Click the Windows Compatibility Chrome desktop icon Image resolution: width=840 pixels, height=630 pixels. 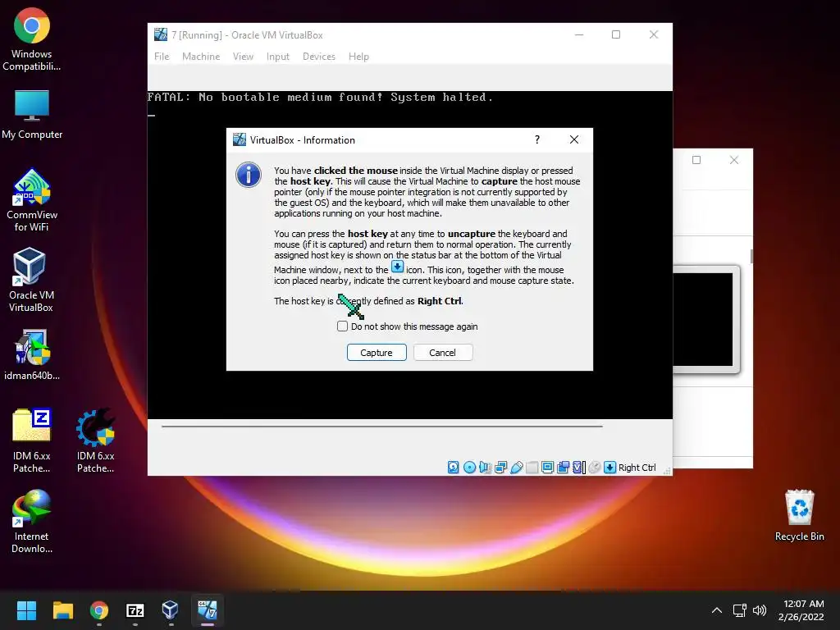point(32,39)
